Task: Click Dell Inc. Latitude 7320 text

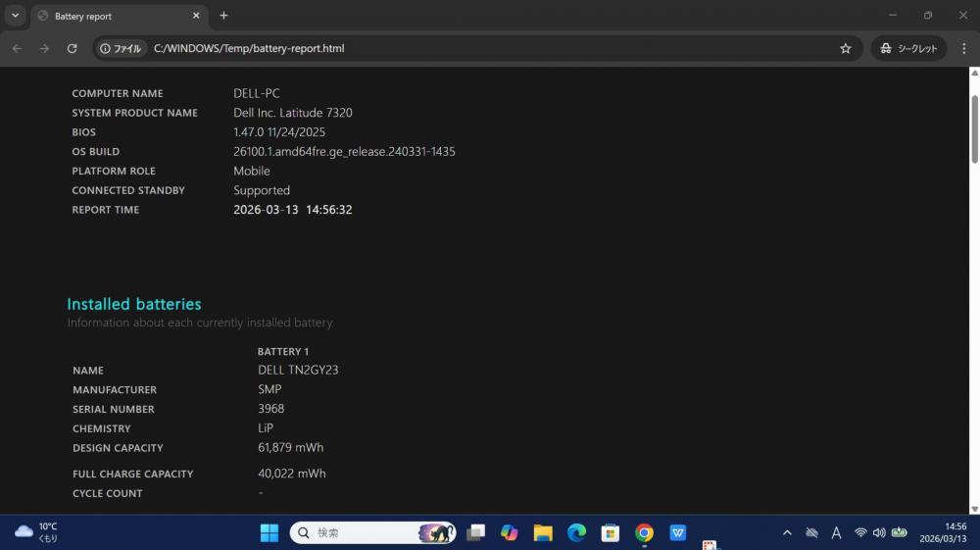Action: (293, 113)
